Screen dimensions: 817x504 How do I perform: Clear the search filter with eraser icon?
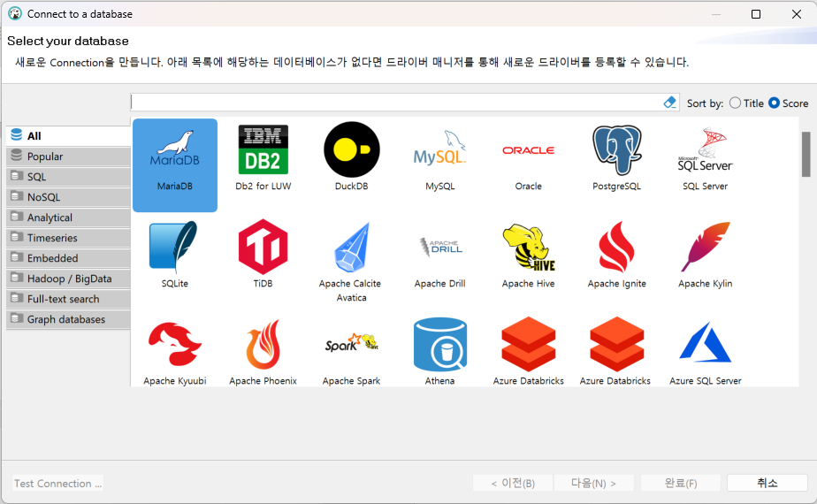click(x=669, y=103)
